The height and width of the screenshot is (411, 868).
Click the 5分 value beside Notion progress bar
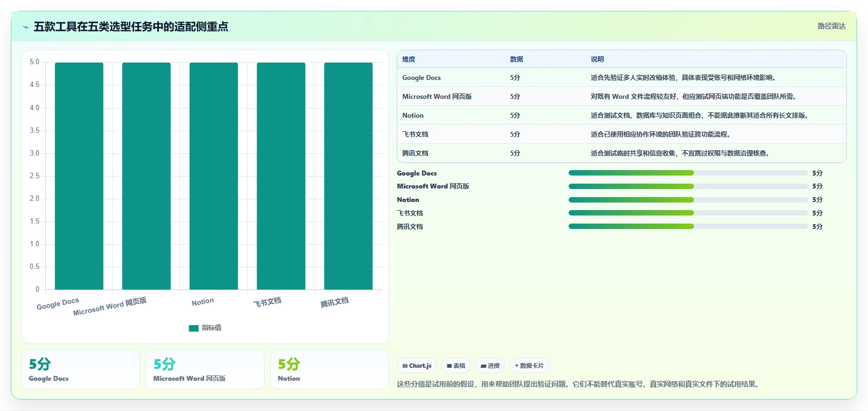pos(817,200)
